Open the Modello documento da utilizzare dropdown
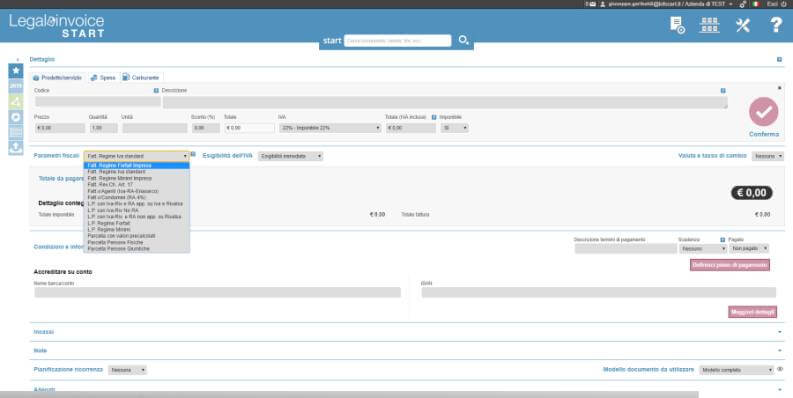This screenshot has height=398, width=793. click(736, 370)
